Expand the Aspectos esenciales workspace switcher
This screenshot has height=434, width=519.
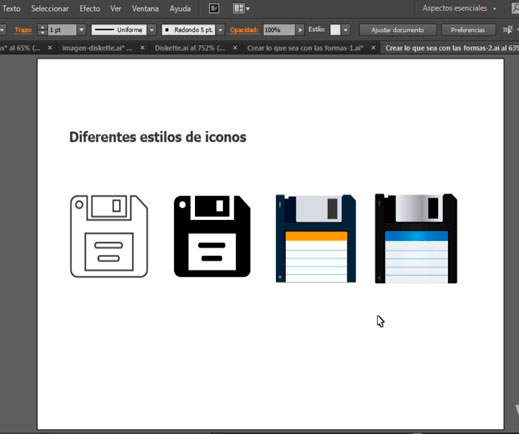(459, 8)
